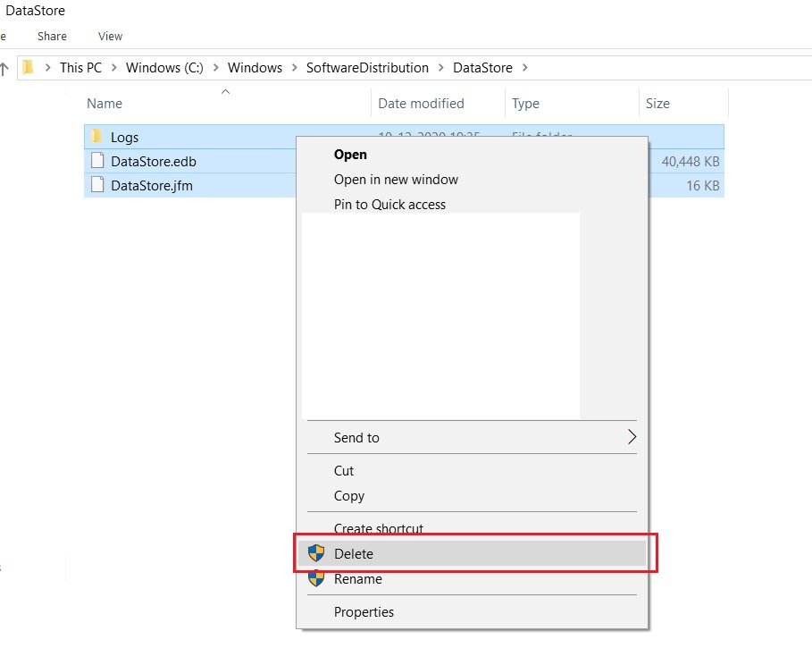The height and width of the screenshot is (665, 812).
Task: Click the DataStore.jfm file icon
Action: click(x=96, y=186)
